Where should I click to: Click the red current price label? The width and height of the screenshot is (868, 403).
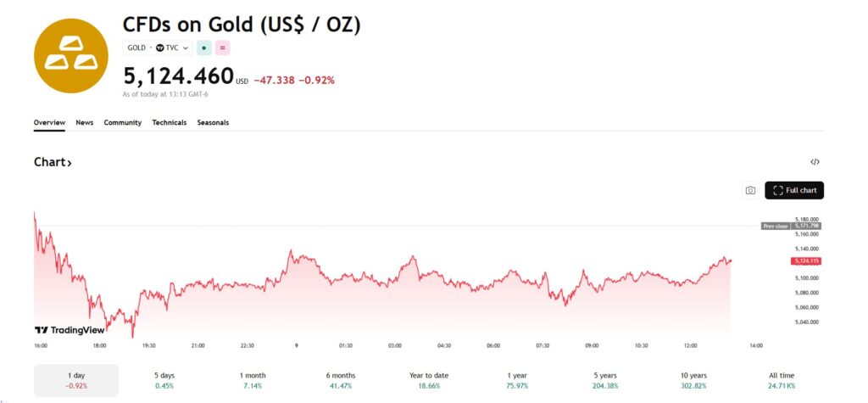(805, 260)
